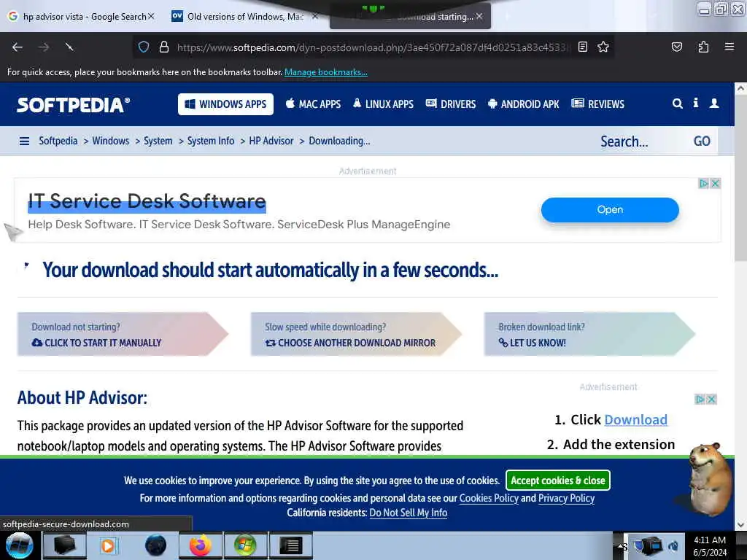Close the sidebar advertisement with X

(711, 399)
